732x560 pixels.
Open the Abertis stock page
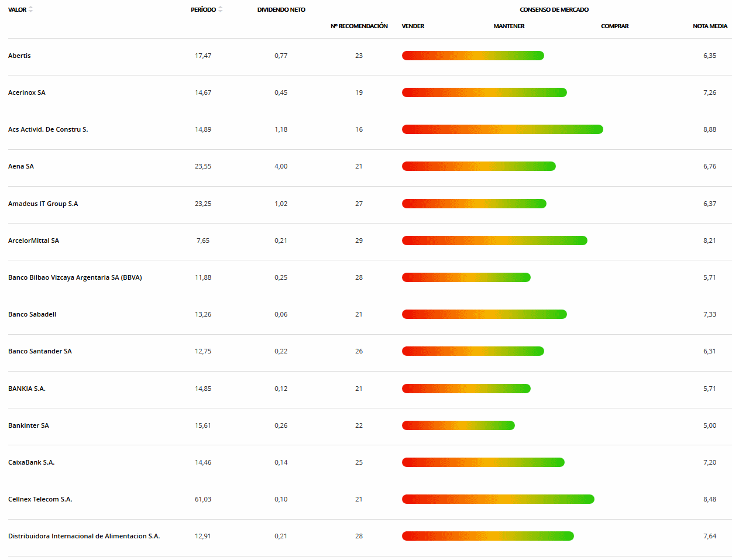point(19,56)
